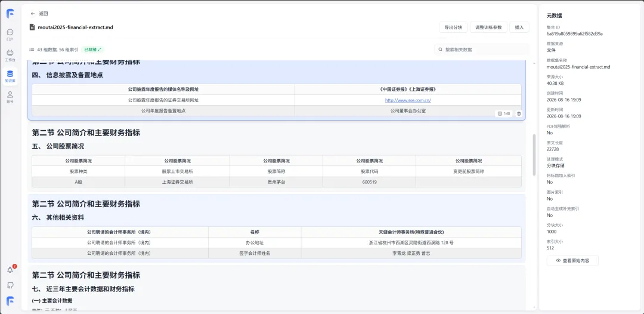Click the 40.38 KB source size value
644x314 pixels.
555,83
